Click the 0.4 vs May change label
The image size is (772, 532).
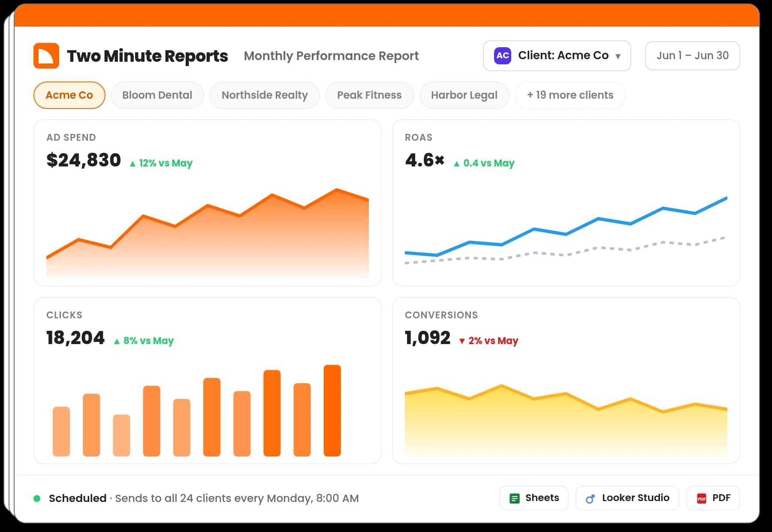489,163
